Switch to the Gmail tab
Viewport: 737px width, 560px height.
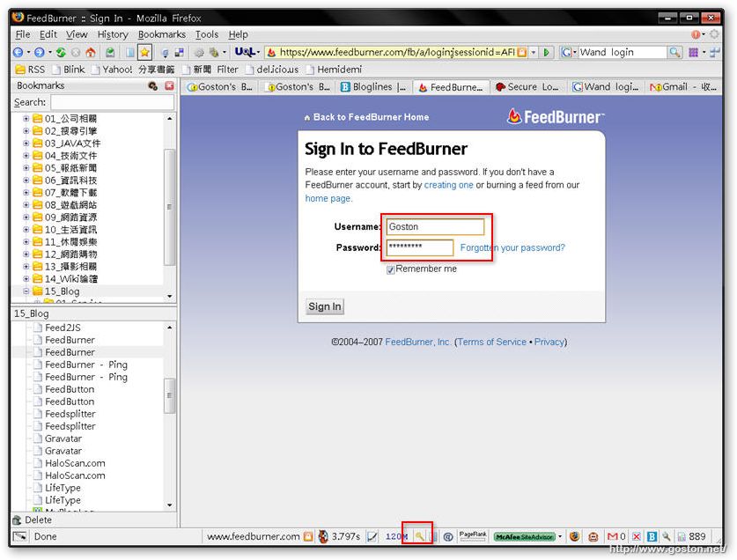(x=683, y=87)
